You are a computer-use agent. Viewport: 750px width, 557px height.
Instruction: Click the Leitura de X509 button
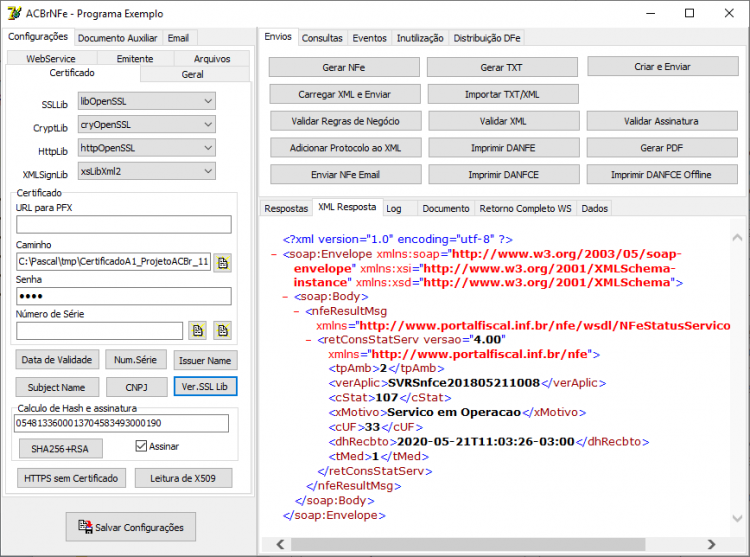[183, 478]
